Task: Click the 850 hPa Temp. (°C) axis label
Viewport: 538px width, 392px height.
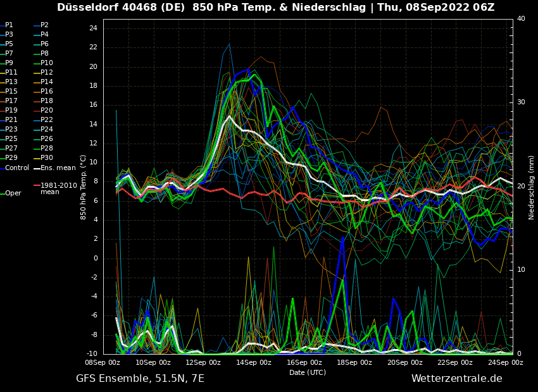Action: (x=84, y=187)
